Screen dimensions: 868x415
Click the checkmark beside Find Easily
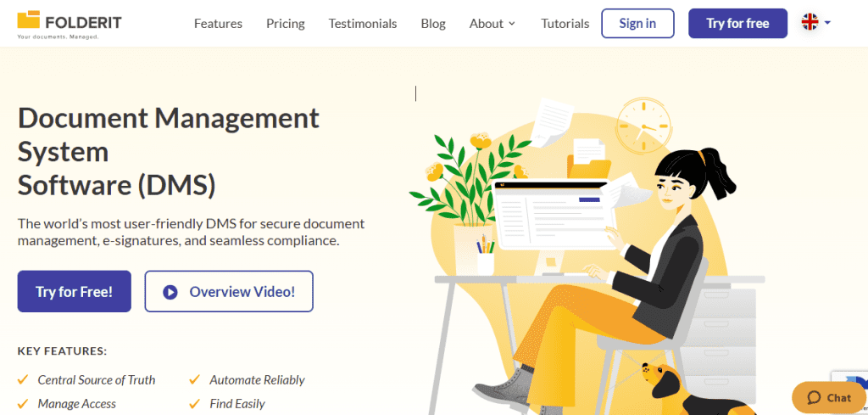(x=195, y=404)
